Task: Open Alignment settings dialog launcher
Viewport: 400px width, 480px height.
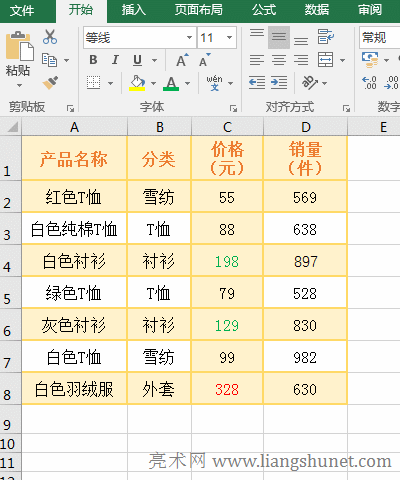Action: [x=346, y=108]
